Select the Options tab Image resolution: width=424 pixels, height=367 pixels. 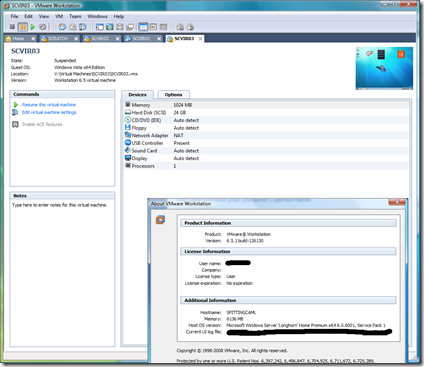coord(173,95)
